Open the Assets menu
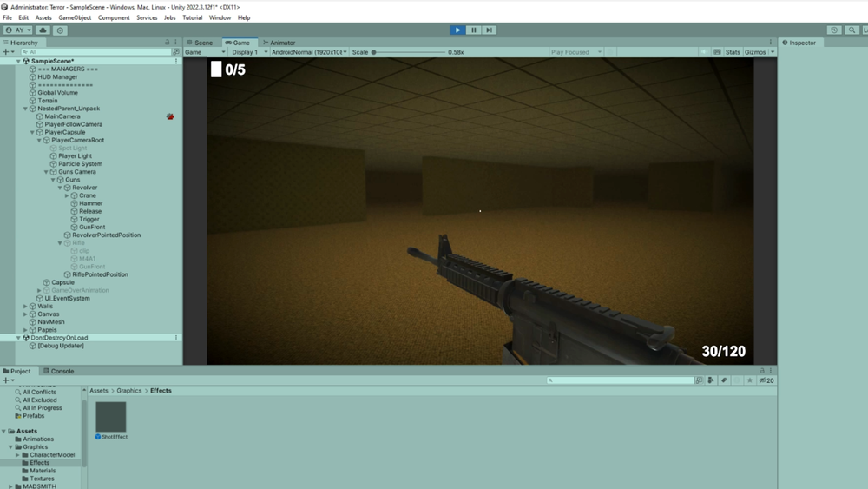The image size is (868, 489). point(43,17)
